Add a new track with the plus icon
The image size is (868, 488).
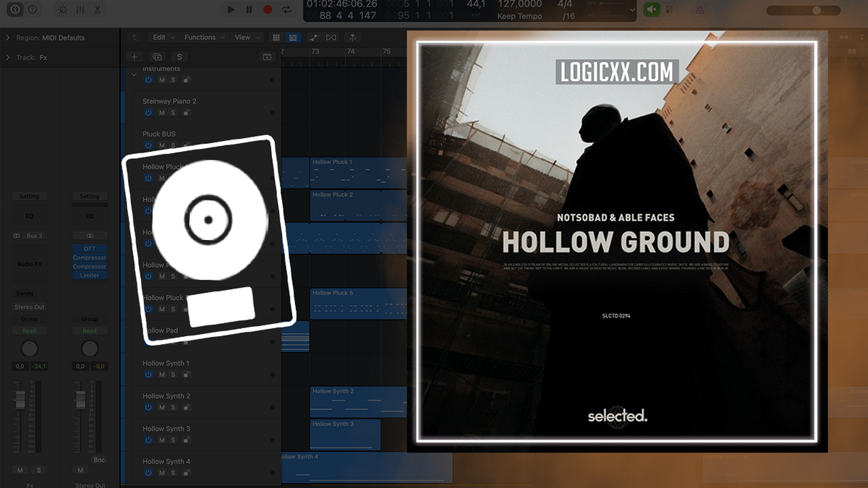click(x=135, y=56)
